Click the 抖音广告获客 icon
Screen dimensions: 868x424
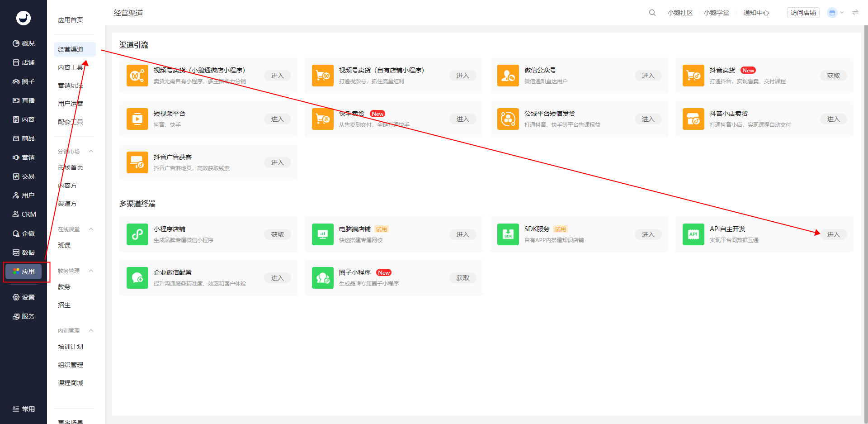click(x=137, y=162)
